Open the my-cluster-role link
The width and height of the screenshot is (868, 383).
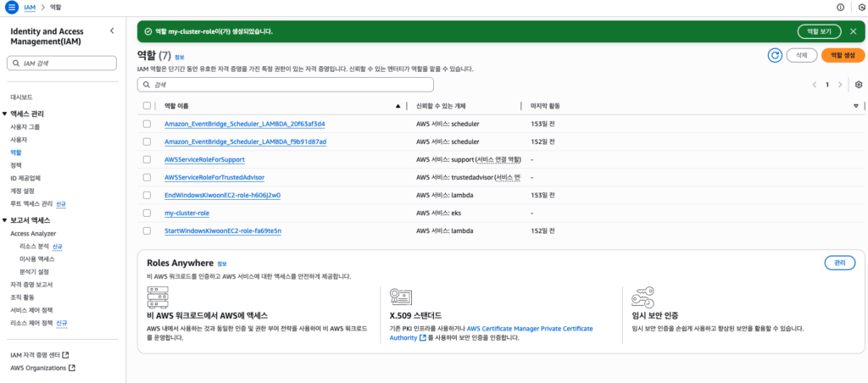point(186,213)
